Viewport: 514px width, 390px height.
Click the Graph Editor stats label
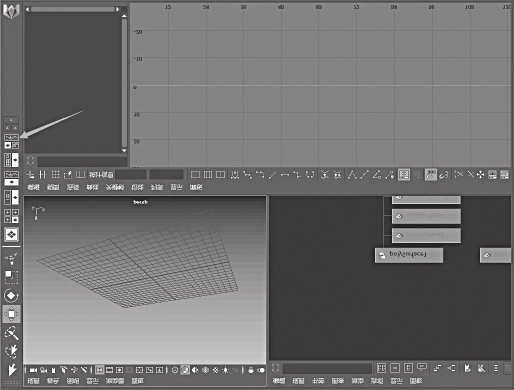pyautogui.click(x=101, y=175)
